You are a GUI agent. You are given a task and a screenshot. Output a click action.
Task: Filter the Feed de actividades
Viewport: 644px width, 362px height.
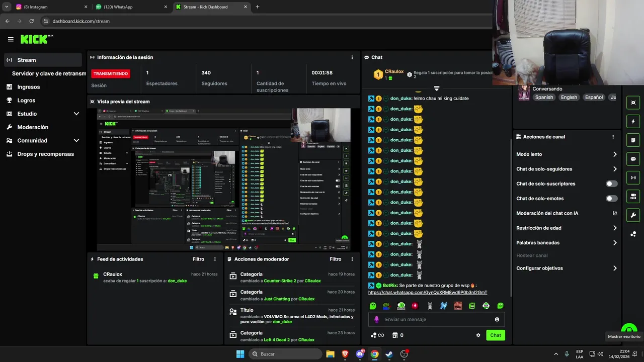tap(198, 259)
